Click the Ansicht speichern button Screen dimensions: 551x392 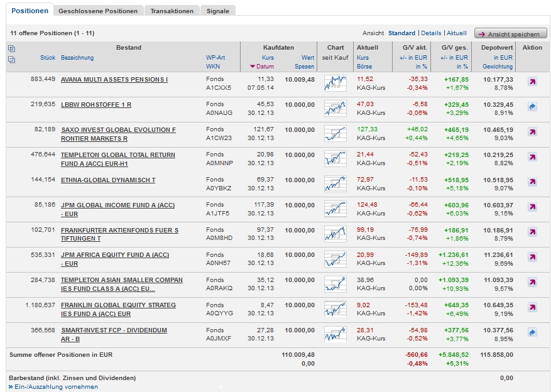510,34
